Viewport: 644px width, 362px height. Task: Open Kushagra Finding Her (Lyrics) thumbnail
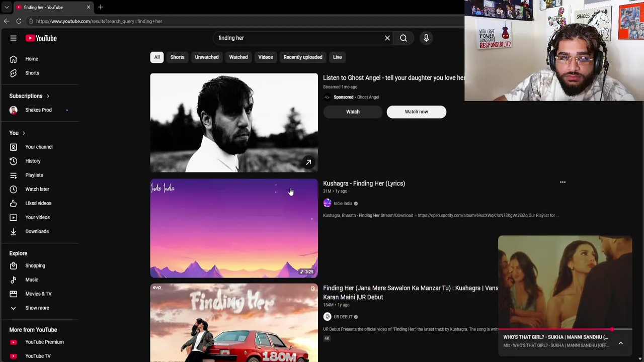234,228
